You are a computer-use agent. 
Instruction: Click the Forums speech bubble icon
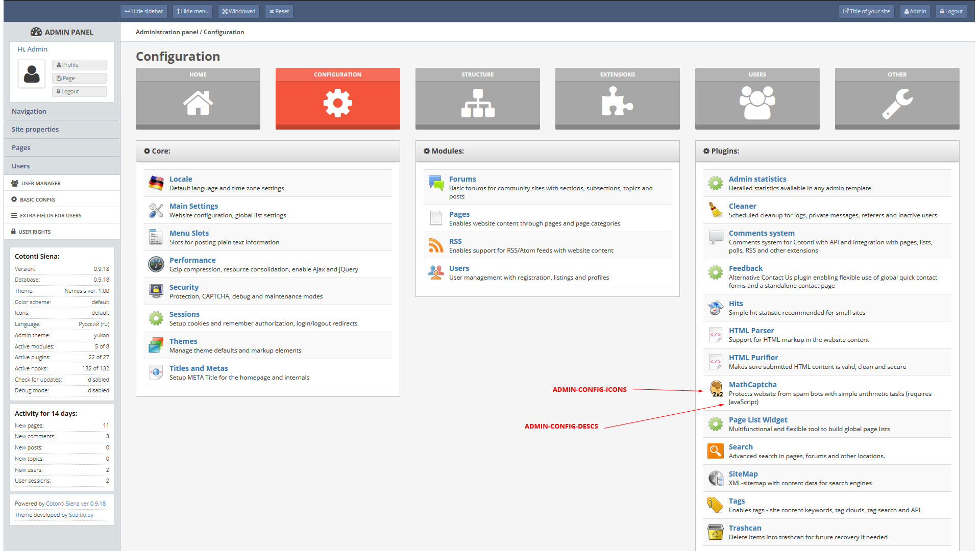[435, 183]
